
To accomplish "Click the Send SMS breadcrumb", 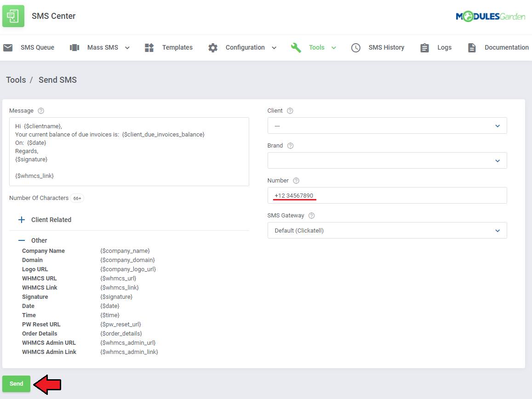I will (57, 80).
